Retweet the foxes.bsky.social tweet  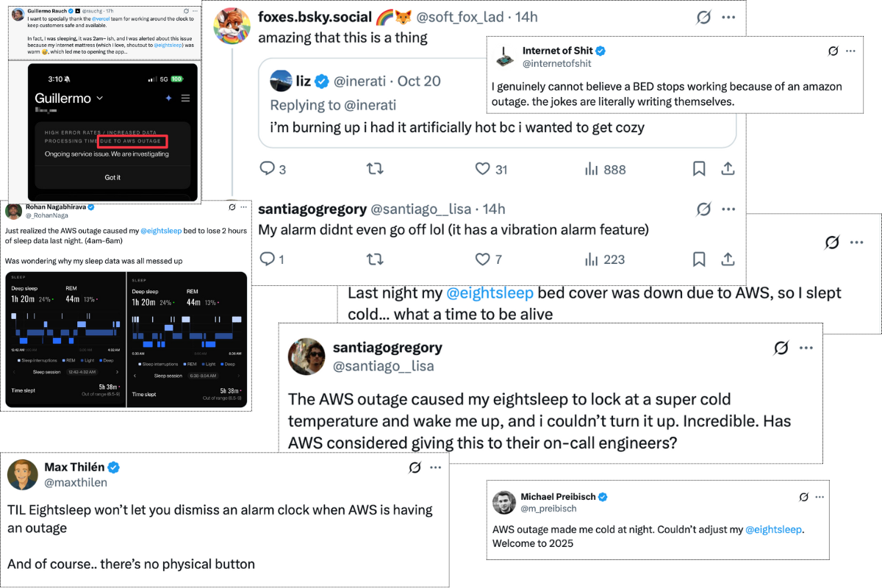(x=375, y=169)
